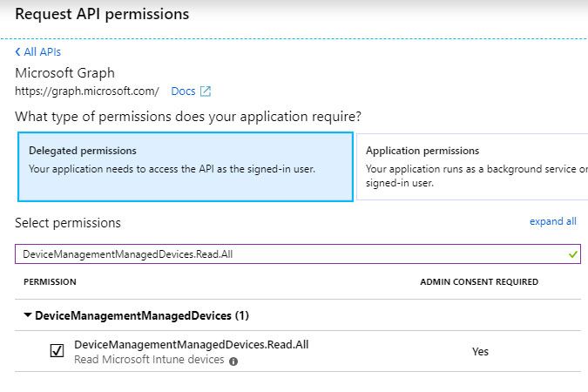The width and height of the screenshot is (588, 392).
Task: Select the Delegated permissions card
Action: click(x=186, y=166)
